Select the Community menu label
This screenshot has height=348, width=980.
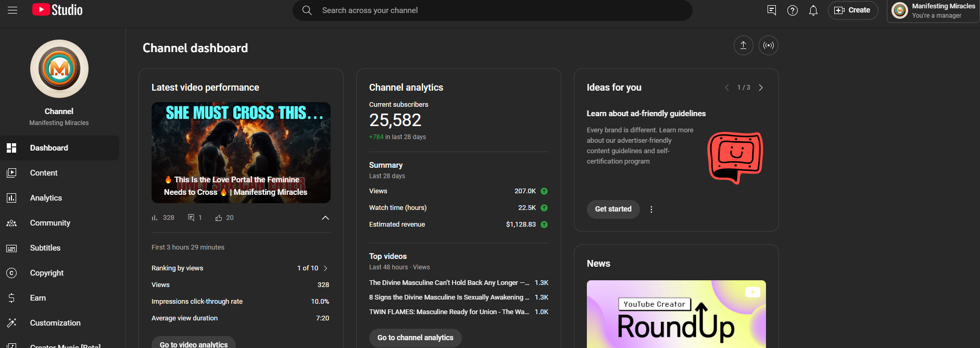[x=50, y=223]
